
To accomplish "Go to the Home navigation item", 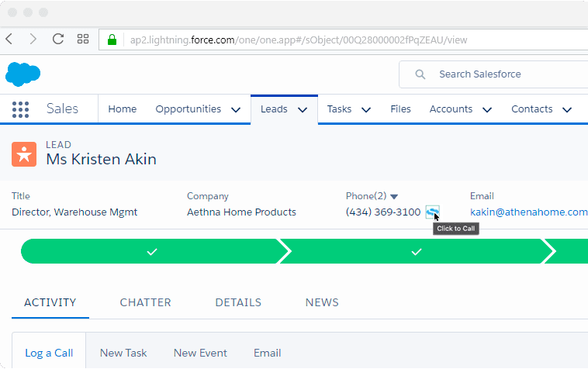I will [122, 109].
